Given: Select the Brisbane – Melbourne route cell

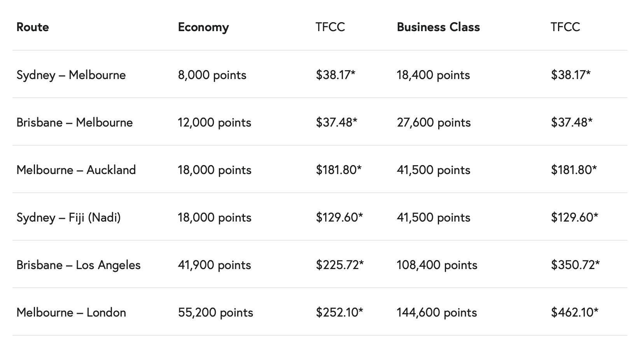Looking at the screenshot, I should coord(75,122).
